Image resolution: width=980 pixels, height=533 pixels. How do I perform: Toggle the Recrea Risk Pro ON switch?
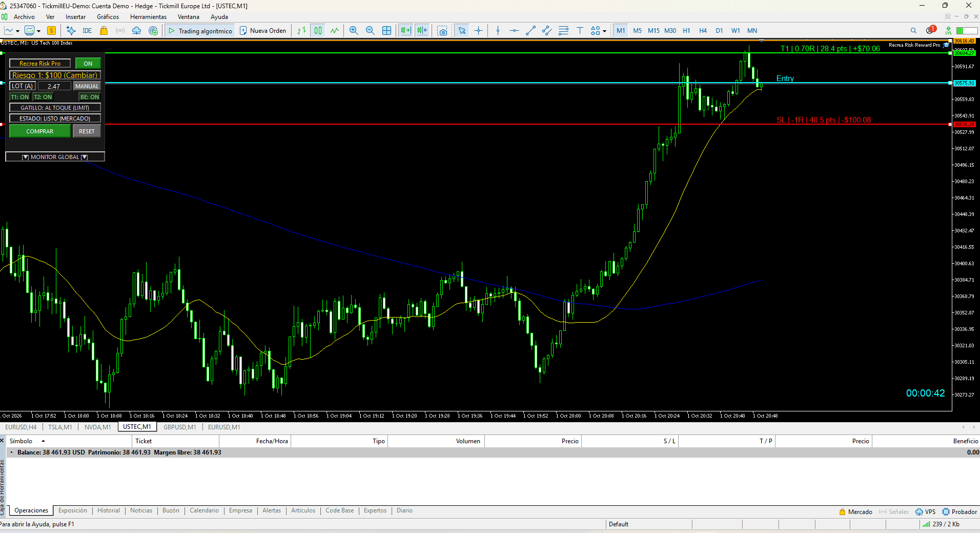(x=88, y=64)
